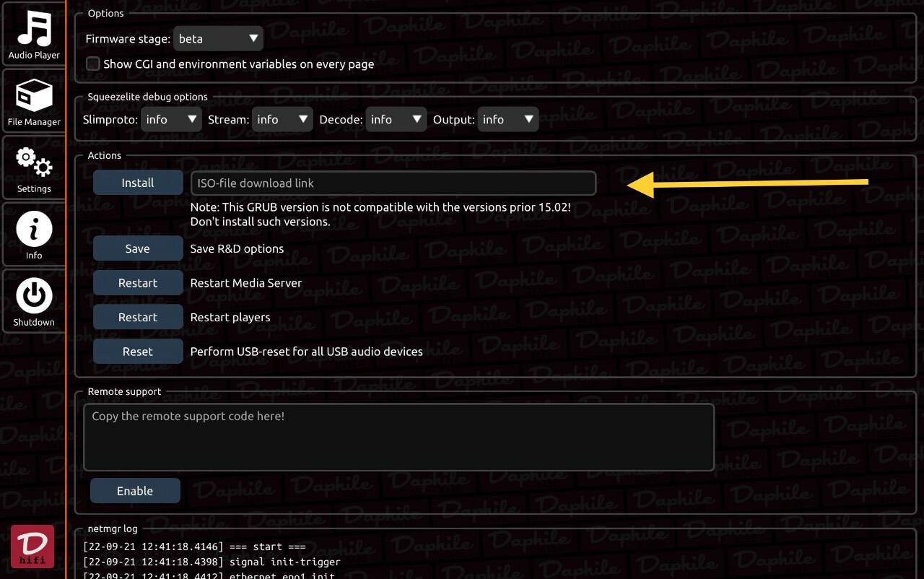This screenshot has width=924, height=579.
Task: Click the 'Firmware stage:' label
Action: 128,39
